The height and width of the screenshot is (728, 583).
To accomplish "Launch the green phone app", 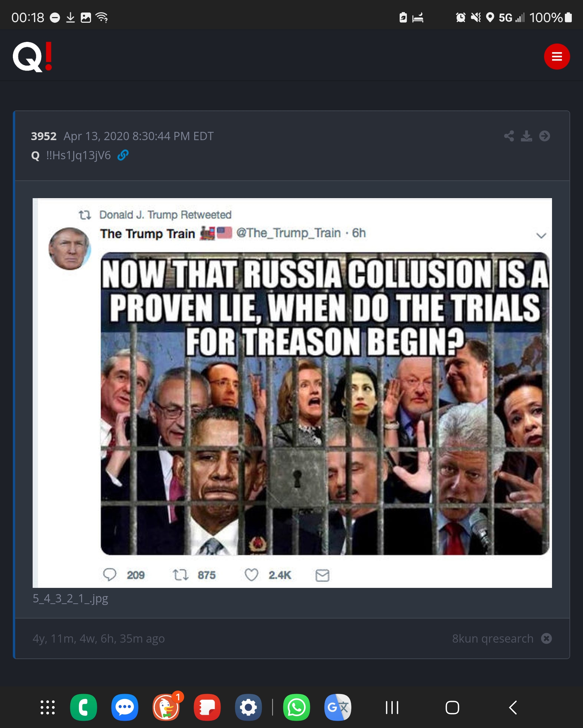I will click(x=83, y=708).
